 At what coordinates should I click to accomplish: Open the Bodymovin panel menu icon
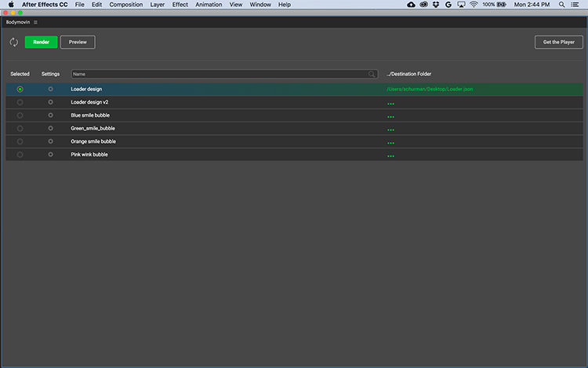[x=35, y=22]
